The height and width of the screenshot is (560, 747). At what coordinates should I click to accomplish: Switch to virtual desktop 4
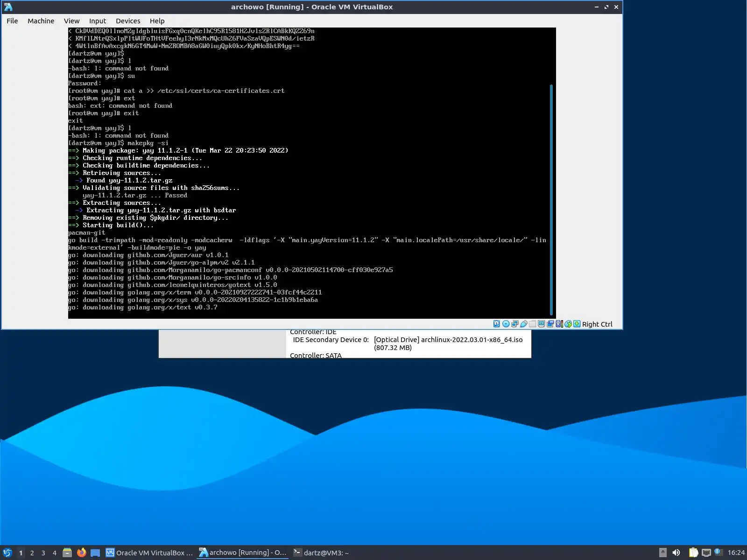point(54,553)
